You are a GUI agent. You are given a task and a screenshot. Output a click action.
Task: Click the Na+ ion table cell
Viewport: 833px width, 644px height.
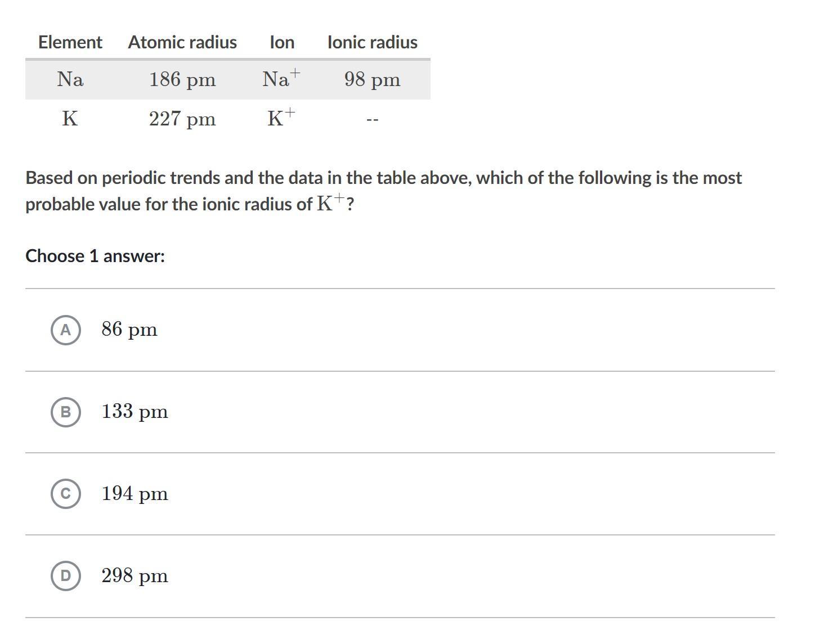tap(282, 78)
